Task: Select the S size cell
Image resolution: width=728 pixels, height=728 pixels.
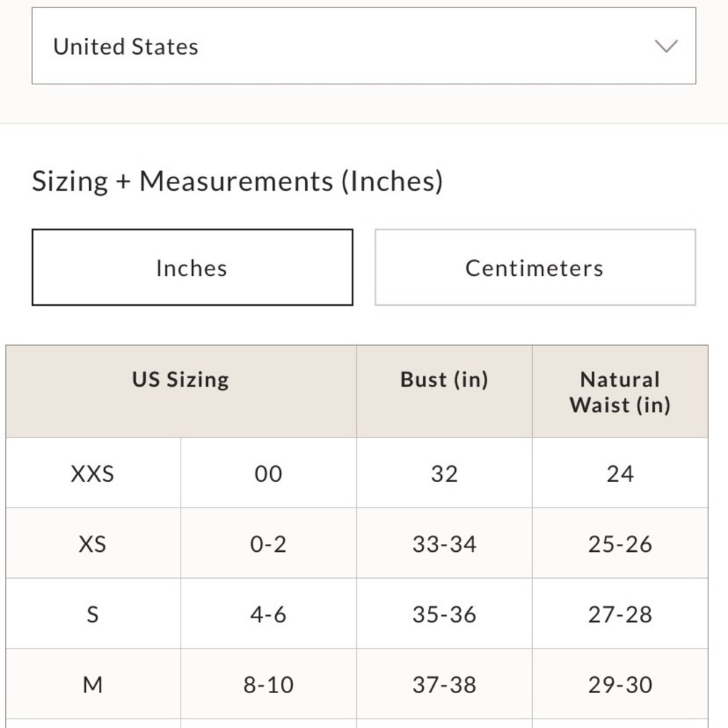Action: (93, 614)
